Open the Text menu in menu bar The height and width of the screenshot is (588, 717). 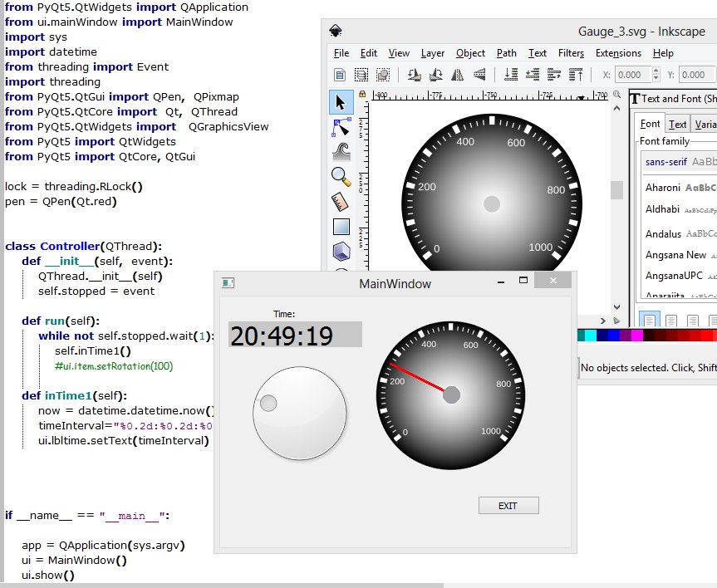tap(538, 53)
